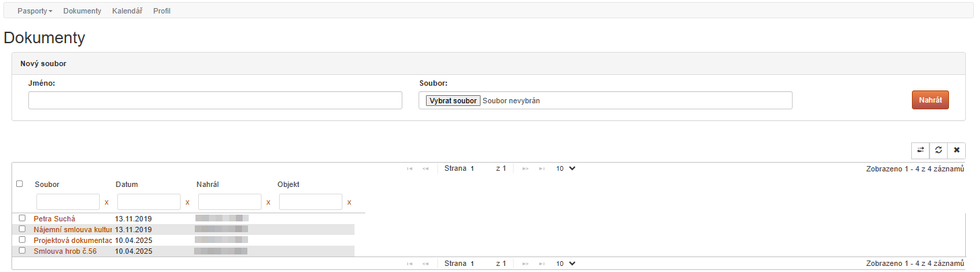Screen dimensions: 980x272
Task: Click the Vybrat soubor file chooser button
Action: click(x=453, y=101)
